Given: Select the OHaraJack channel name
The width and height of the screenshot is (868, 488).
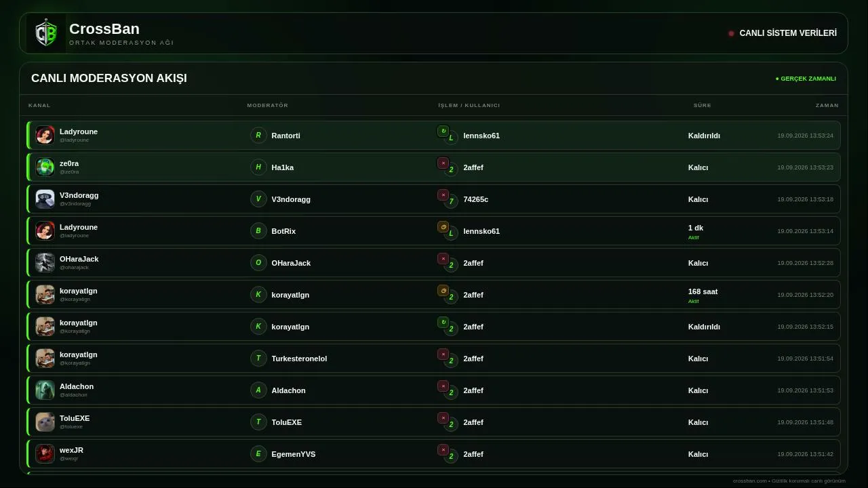Looking at the screenshot, I should click(x=79, y=259).
